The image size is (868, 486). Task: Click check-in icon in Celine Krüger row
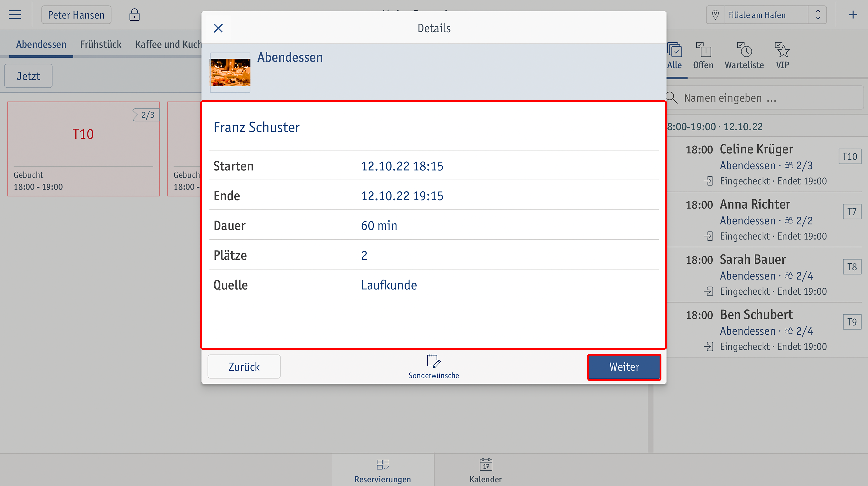click(x=709, y=181)
